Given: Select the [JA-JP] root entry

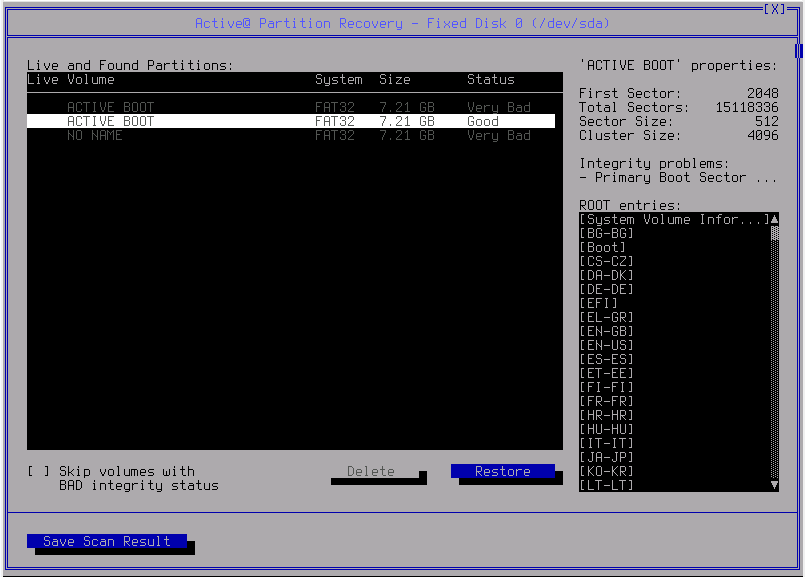Looking at the screenshot, I should [x=606, y=457].
